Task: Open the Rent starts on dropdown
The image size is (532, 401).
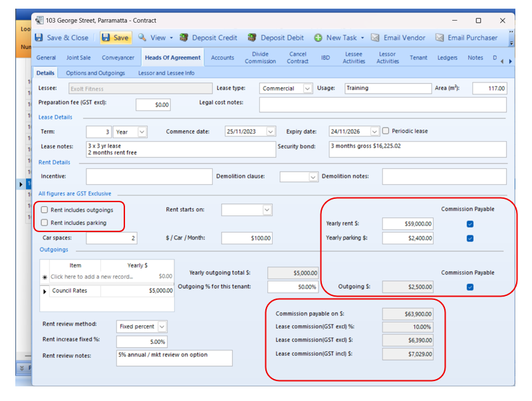Action: pyautogui.click(x=267, y=209)
